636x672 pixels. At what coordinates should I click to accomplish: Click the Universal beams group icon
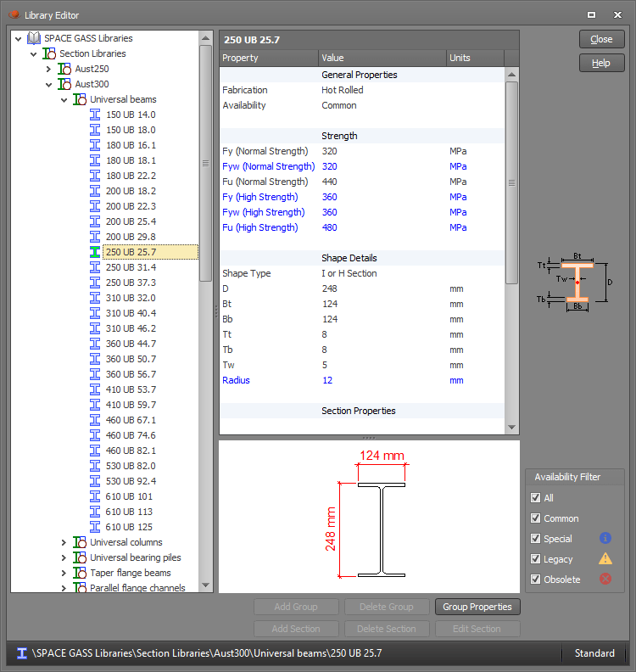[x=80, y=99]
